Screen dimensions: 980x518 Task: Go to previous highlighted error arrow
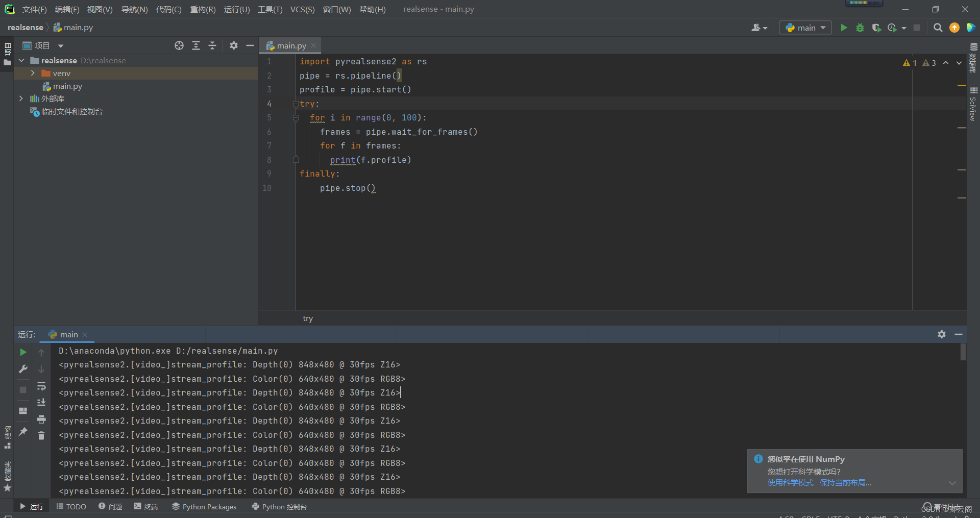[946, 63]
